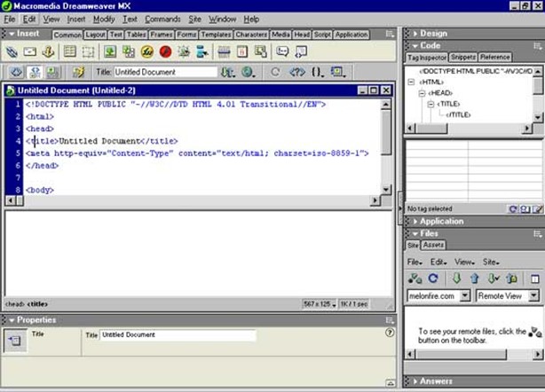Expand the Design panel group

tap(434, 33)
